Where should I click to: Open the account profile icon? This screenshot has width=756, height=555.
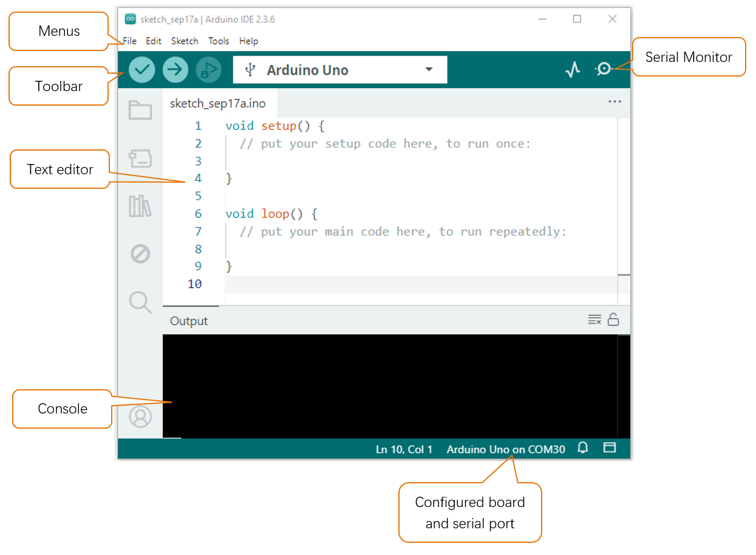[140, 417]
